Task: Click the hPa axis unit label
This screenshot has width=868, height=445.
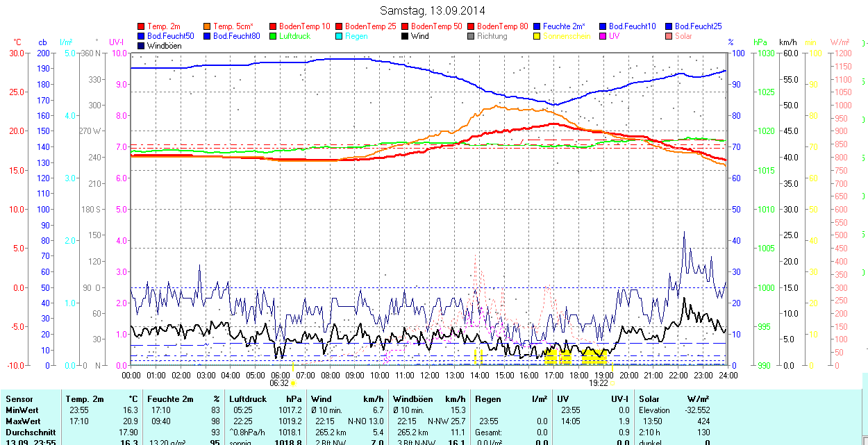Action: click(x=760, y=42)
